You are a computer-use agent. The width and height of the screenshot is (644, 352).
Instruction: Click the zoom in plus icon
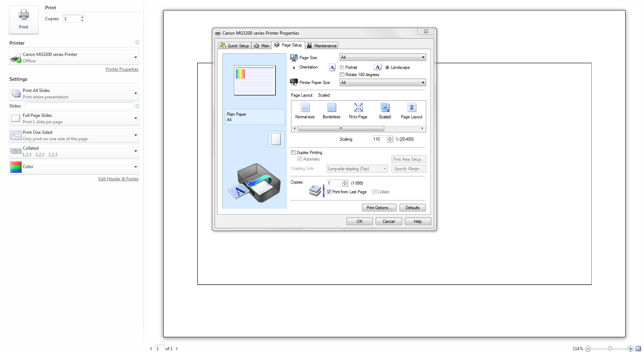(630, 348)
